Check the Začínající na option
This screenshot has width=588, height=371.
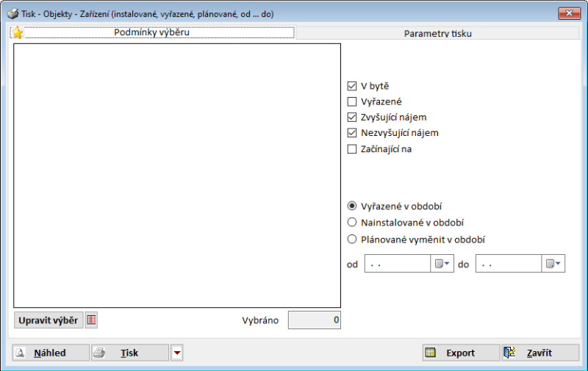[x=352, y=149]
